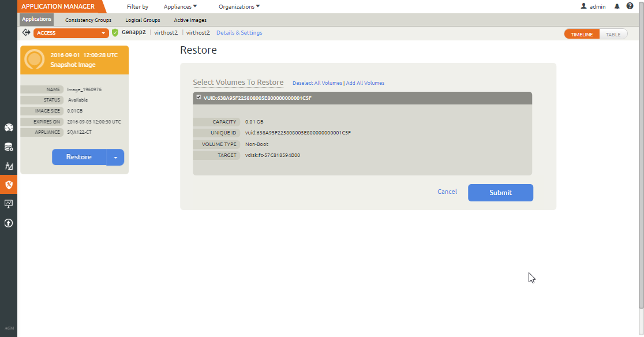The height and width of the screenshot is (337, 644).
Task: Uncheck the VUID volume checkbox
Action: pos(199,98)
